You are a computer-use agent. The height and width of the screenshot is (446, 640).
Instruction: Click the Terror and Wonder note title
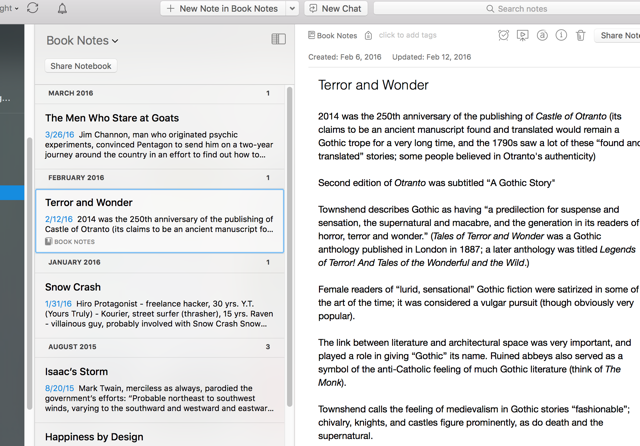373,85
